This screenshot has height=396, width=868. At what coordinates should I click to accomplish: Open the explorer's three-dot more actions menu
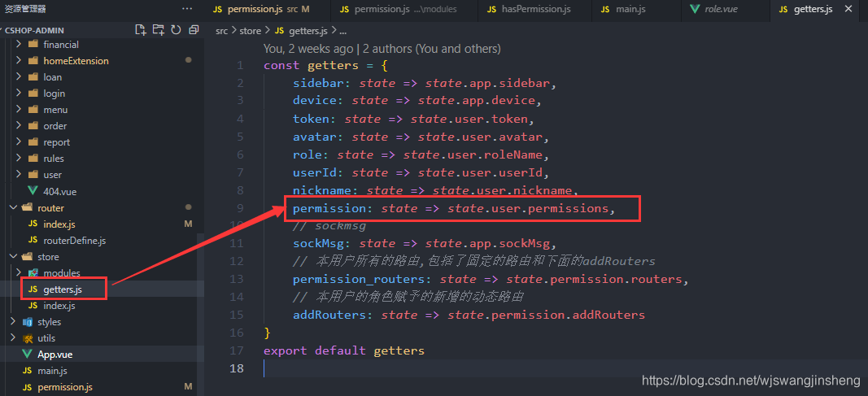pyautogui.click(x=187, y=9)
